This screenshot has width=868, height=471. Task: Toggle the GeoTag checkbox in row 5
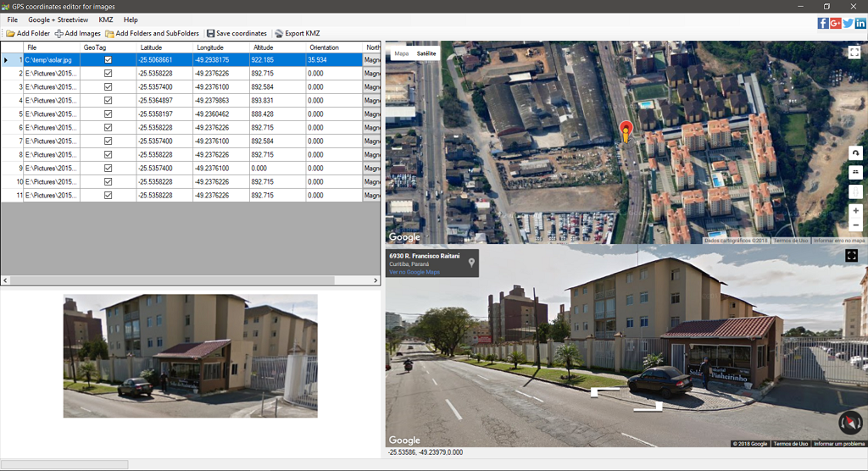pyautogui.click(x=108, y=114)
